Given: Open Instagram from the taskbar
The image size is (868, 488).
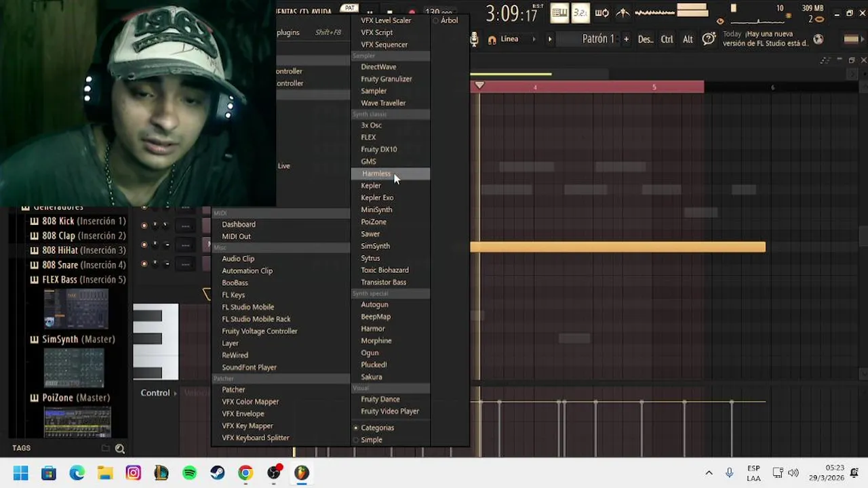Looking at the screenshot, I should coord(133,473).
